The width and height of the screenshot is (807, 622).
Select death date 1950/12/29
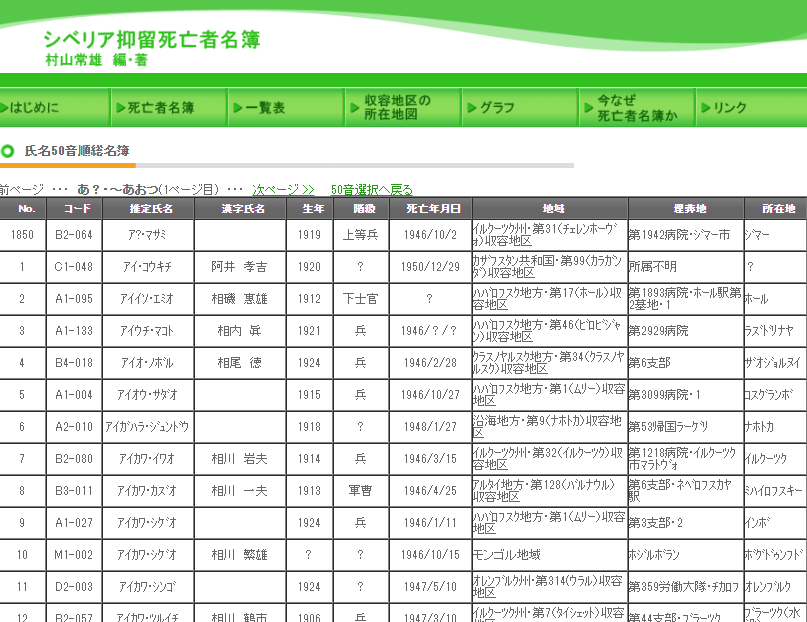[430, 267]
